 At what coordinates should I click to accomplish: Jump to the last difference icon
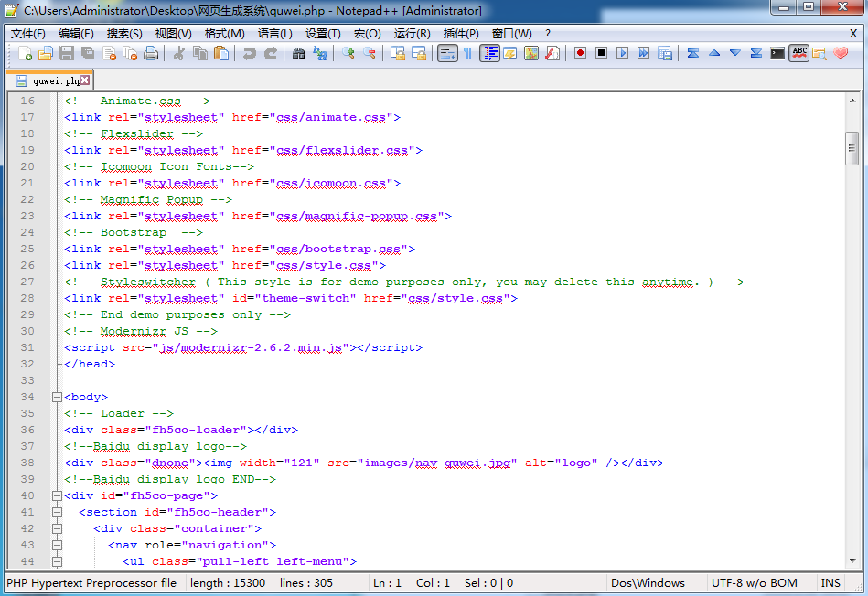point(756,53)
